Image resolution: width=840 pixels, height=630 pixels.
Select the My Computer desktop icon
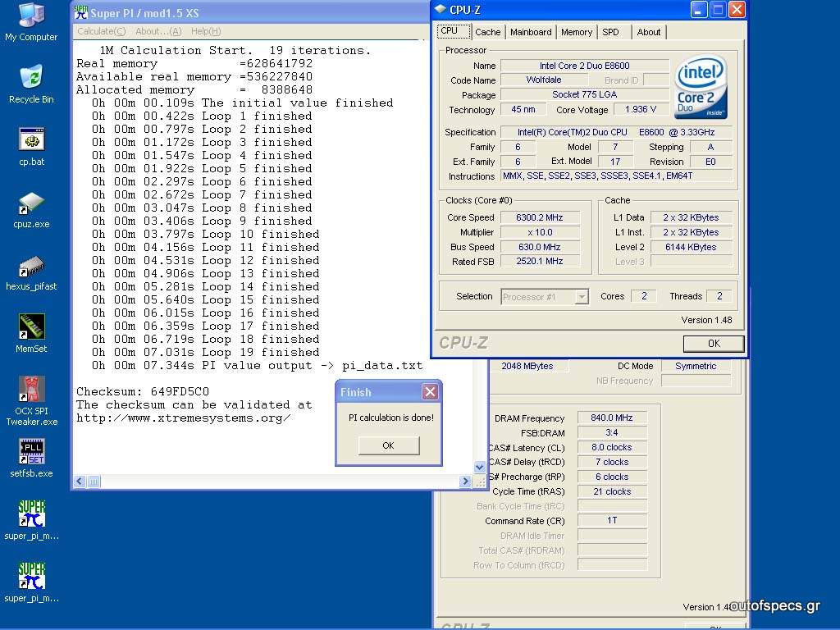(x=31, y=22)
